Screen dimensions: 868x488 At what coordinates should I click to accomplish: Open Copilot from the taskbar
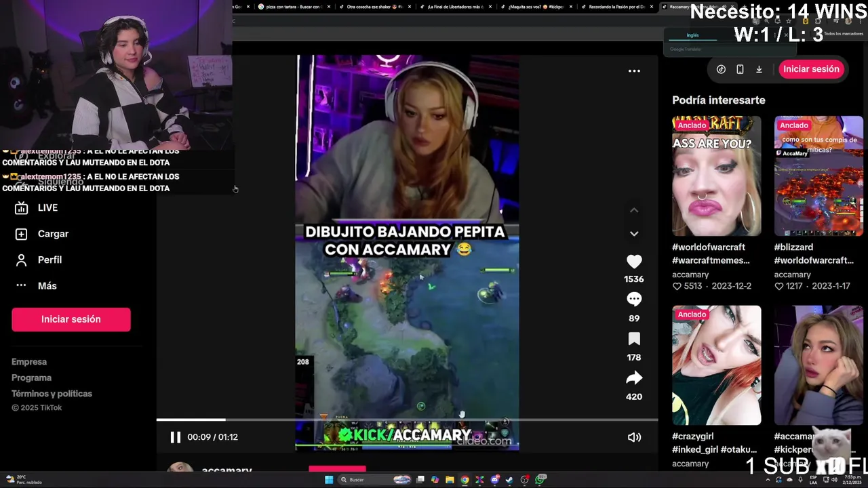click(435, 480)
